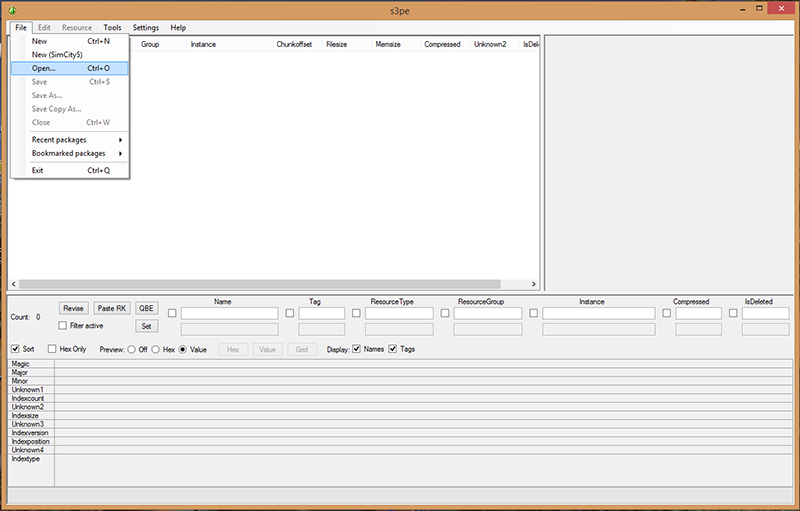Open the Tools menu

[112, 28]
